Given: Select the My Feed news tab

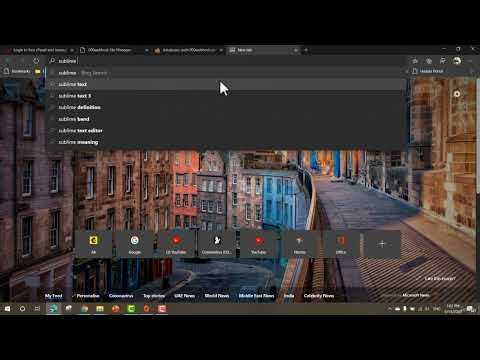Looking at the screenshot, I should [53, 296].
